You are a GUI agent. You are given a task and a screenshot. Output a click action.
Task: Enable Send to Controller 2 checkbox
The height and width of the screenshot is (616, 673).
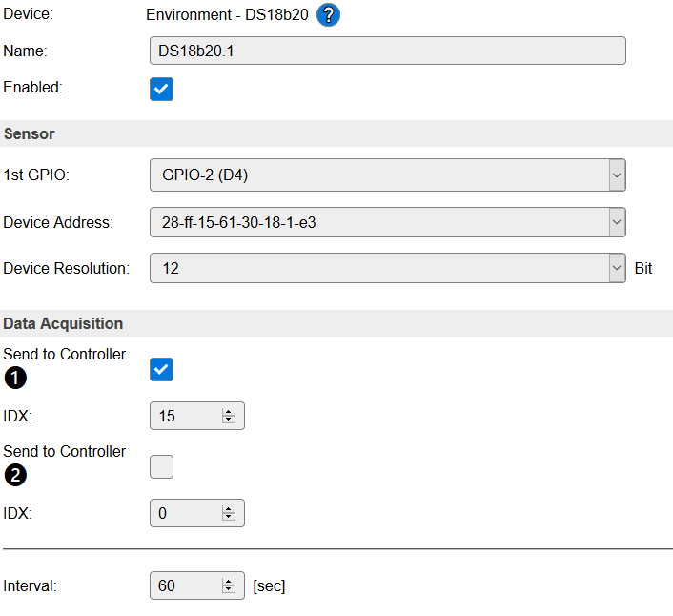[x=162, y=466]
